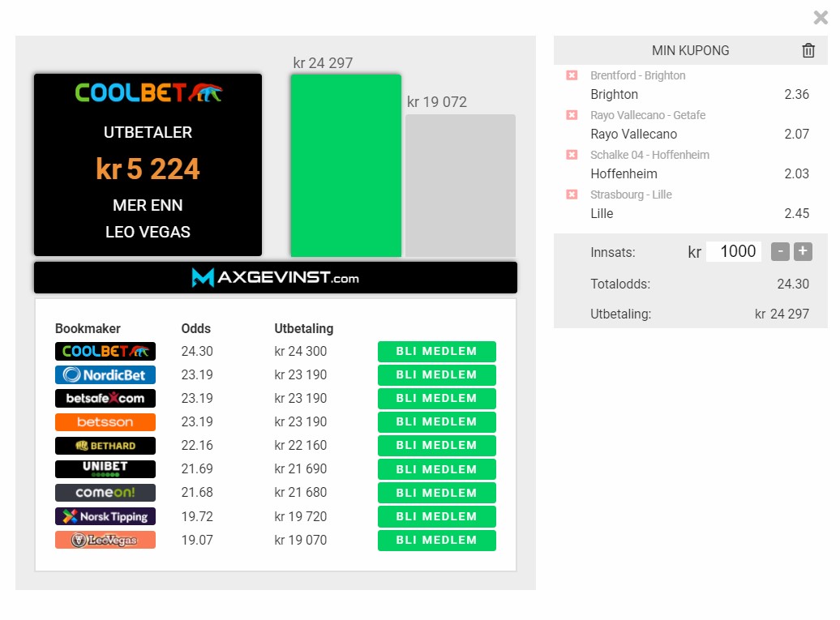This screenshot has width=840, height=620.
Task: Click the kr 5 224 payout difference text
Action: point(148,169)
